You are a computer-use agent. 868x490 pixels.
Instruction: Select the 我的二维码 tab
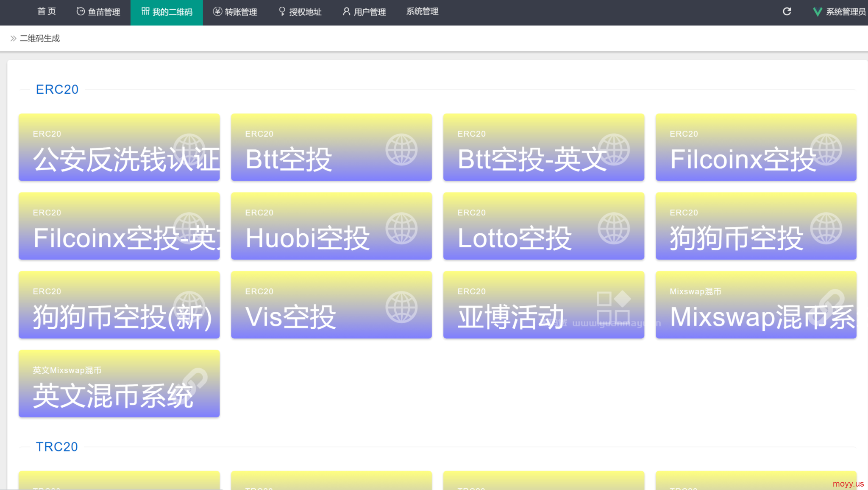167,12
